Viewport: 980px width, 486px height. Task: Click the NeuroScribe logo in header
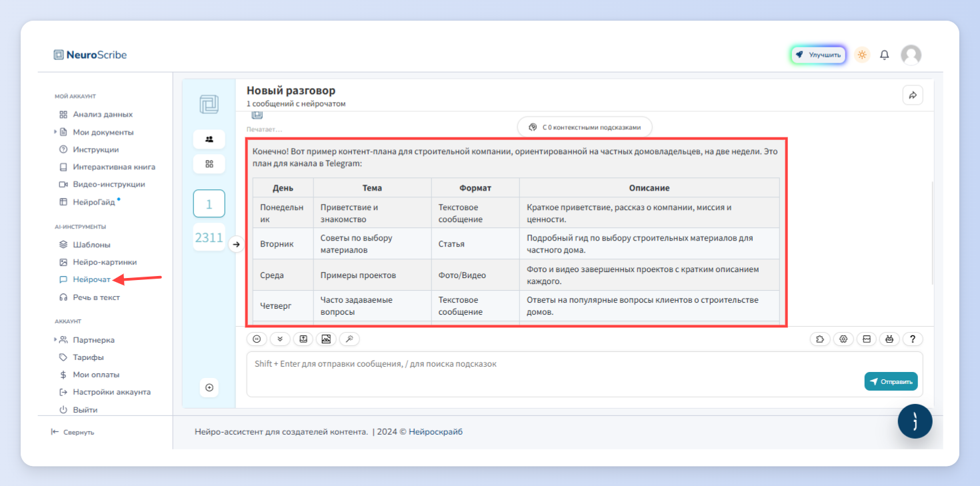tap(90, 55)
